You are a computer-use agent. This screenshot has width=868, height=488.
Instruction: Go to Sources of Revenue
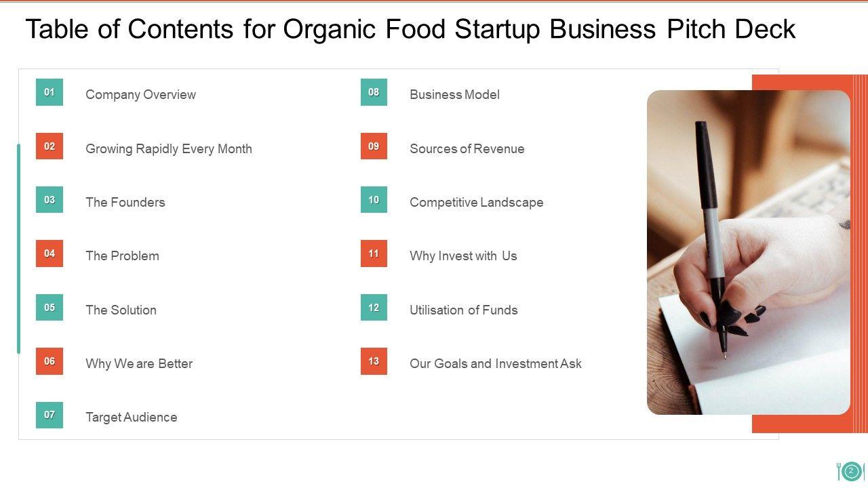tap(467, 149)
